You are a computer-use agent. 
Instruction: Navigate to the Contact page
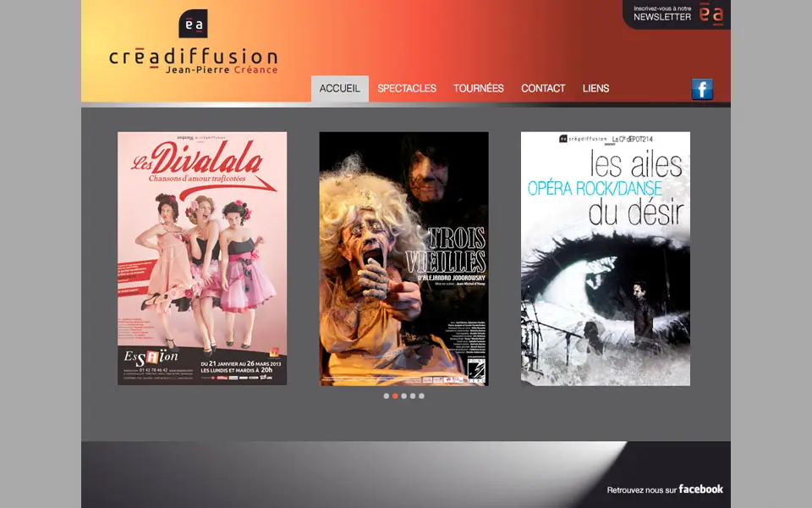(x=543, y=89)
